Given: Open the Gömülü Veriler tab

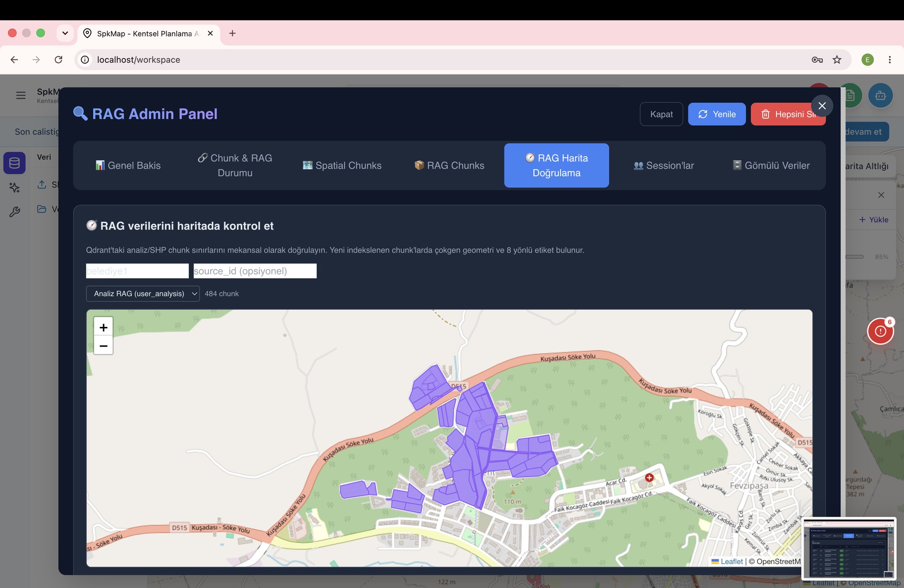Looking at the screenshot, I should point(771,166).
